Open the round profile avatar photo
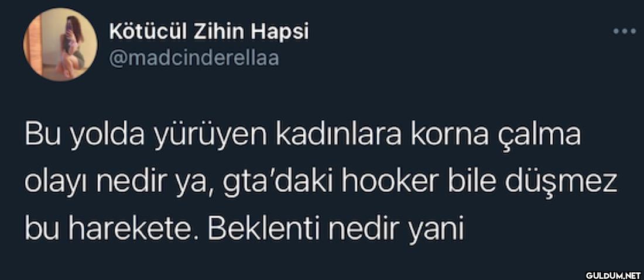The image size is (644, 280). (60, 44)
